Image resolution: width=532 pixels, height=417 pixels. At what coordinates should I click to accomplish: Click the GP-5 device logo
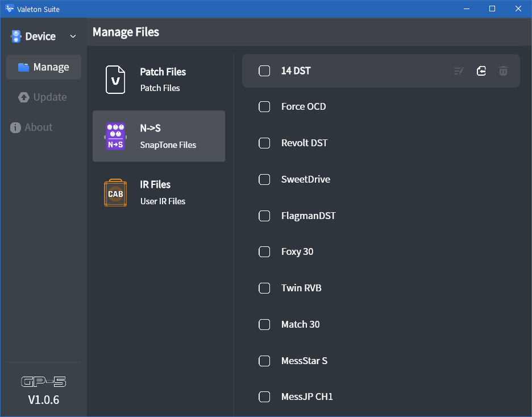(43, 382)
